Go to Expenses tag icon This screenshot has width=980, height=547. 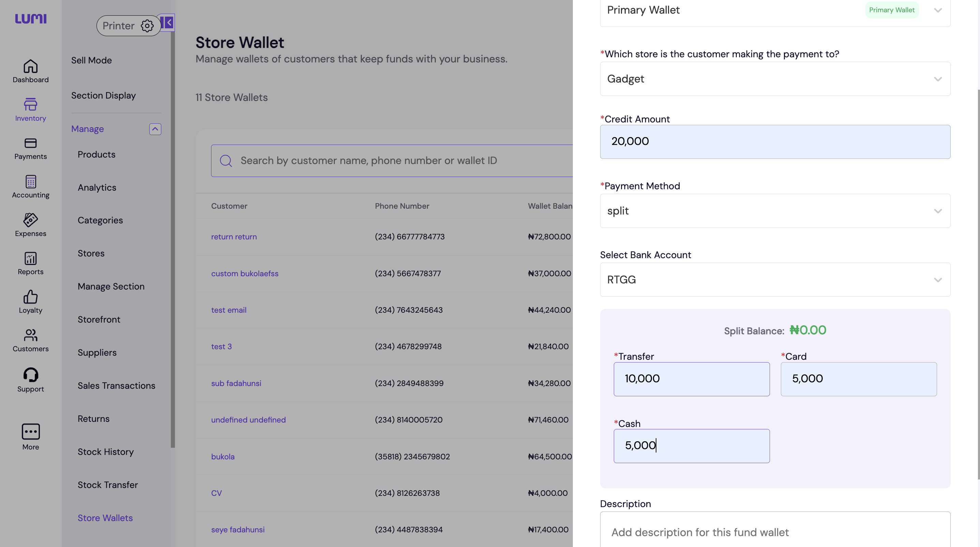pos(30,220)
